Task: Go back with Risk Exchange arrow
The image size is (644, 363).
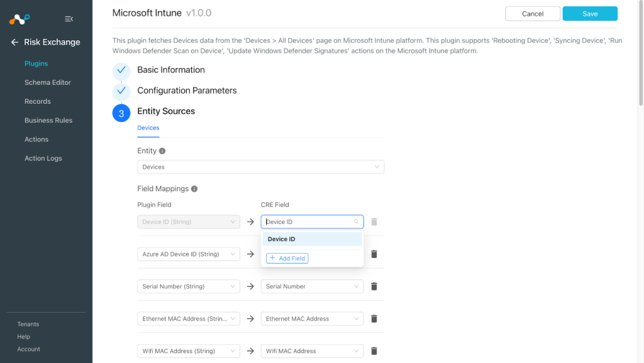Action: (x=15, y=42)
